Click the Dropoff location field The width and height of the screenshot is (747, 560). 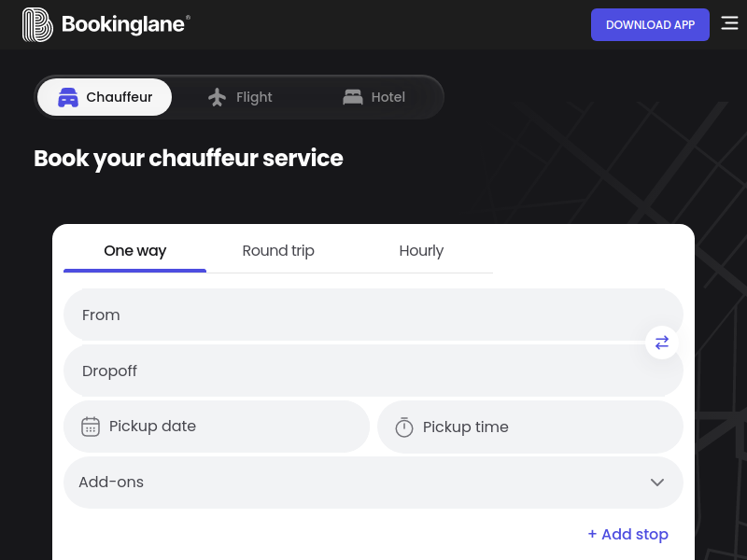[x=373, y=371]
